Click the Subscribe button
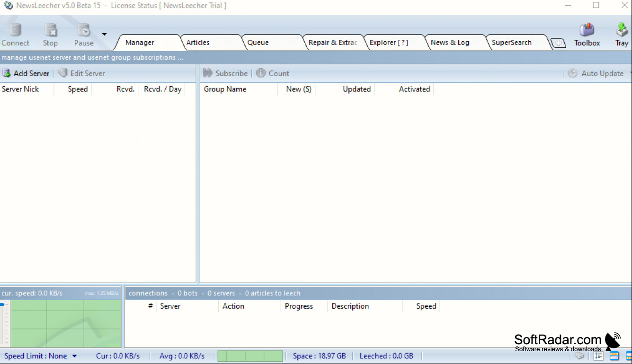632x364 pixels. (225, 73)
